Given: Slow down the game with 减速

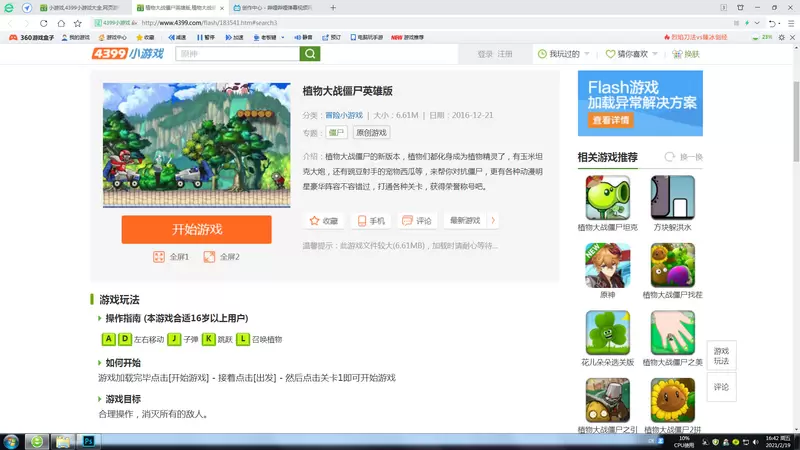Looking at the screenshot, I should [177, 37].
